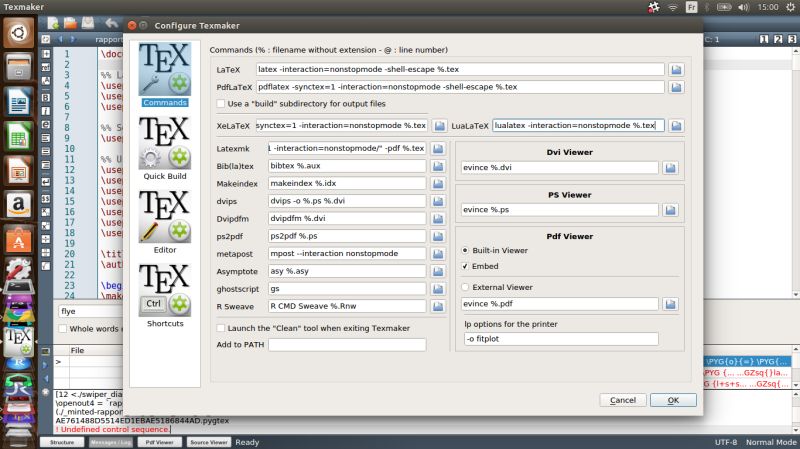Click the UTF-8 encoding status label
This screenshot has height=449, width=800.
point(726,442)
